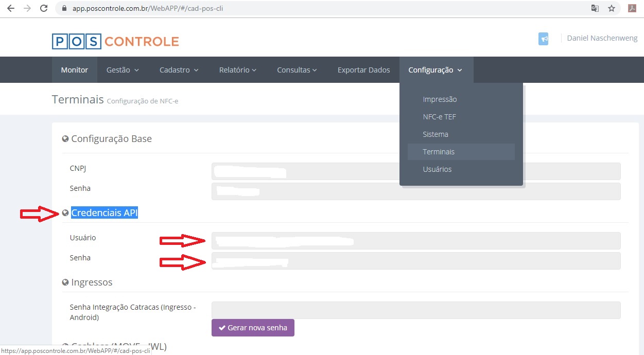Open Exportar Dados in the navbar

coord(364,70)
